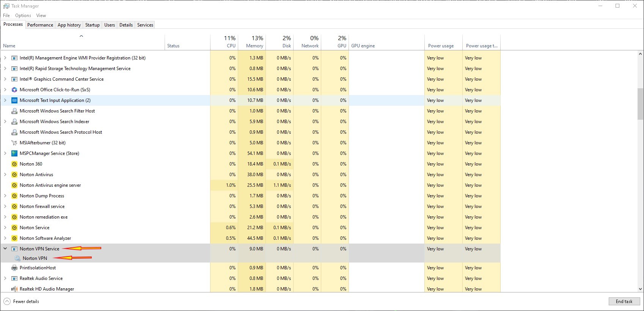Screen dimensions: 644x311
Task: Click the Norton Antivirus process icon
Action: coord(14,175)
